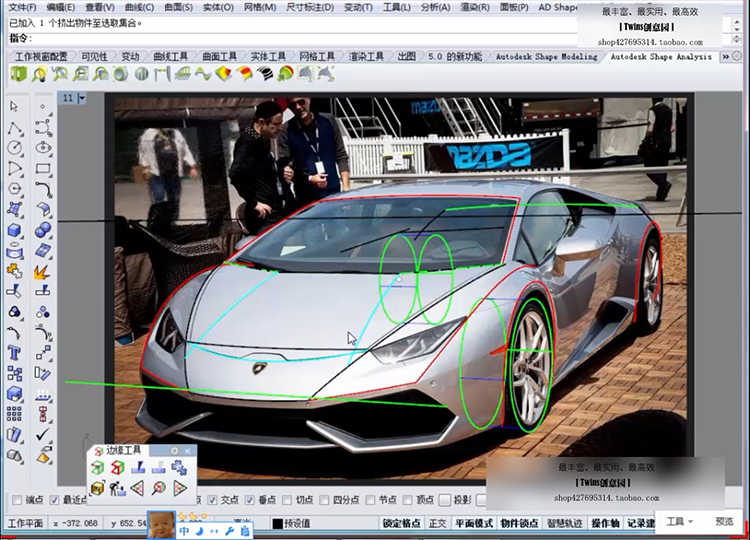The width and height of the screenshot is (750, 540).
Task: Click the Box solid tool icon
Action: pyautogui.click(x=14, y=230)
